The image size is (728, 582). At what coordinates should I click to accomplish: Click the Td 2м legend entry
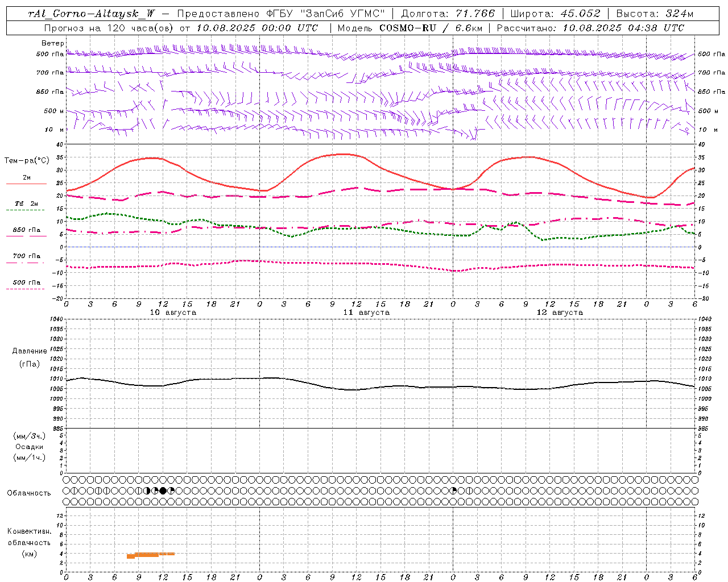tap(26, 205)
